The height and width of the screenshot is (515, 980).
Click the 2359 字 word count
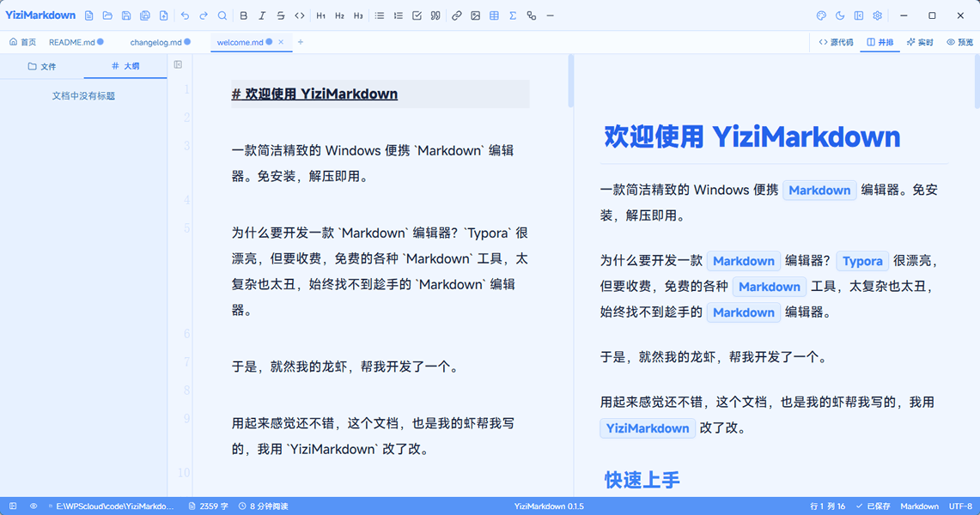pyautogui.click(x=208, y=506)
